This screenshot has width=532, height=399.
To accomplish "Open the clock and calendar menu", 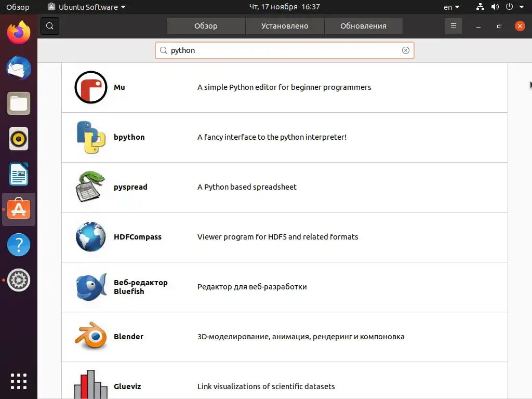I will (284, 7).
